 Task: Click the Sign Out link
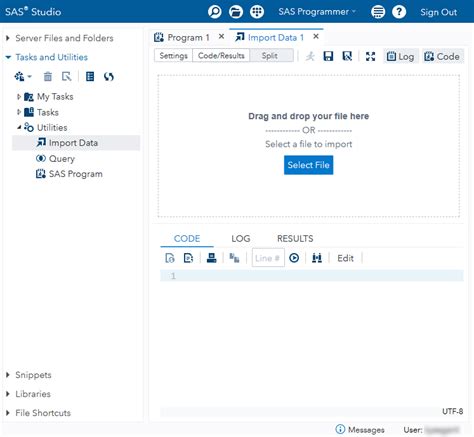click(438, 12)
